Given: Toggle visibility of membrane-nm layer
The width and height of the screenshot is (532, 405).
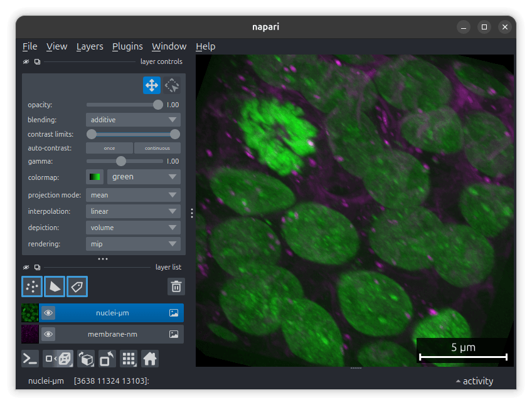Looking at the screenshot, I should click(48, 334).
